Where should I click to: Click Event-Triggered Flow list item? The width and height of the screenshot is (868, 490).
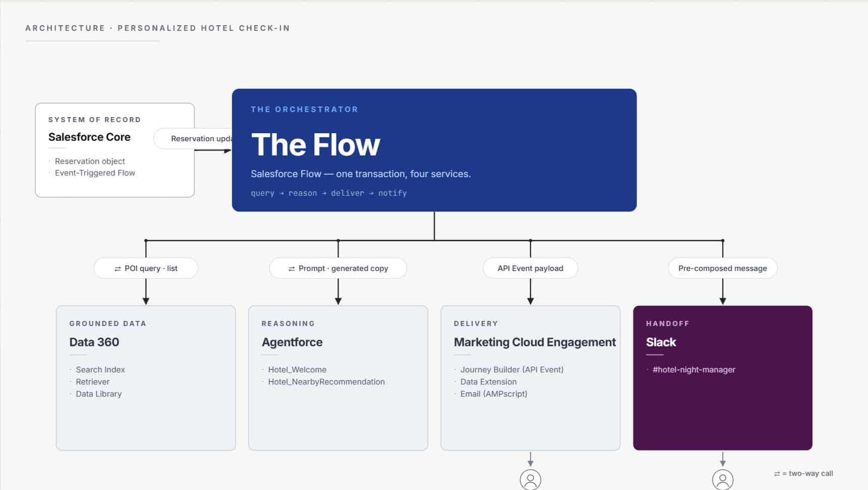click(95, 173)
